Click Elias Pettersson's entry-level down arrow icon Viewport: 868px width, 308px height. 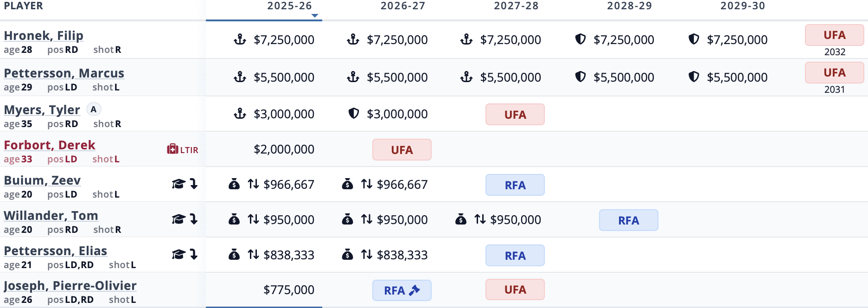click(x=194, y=254)
